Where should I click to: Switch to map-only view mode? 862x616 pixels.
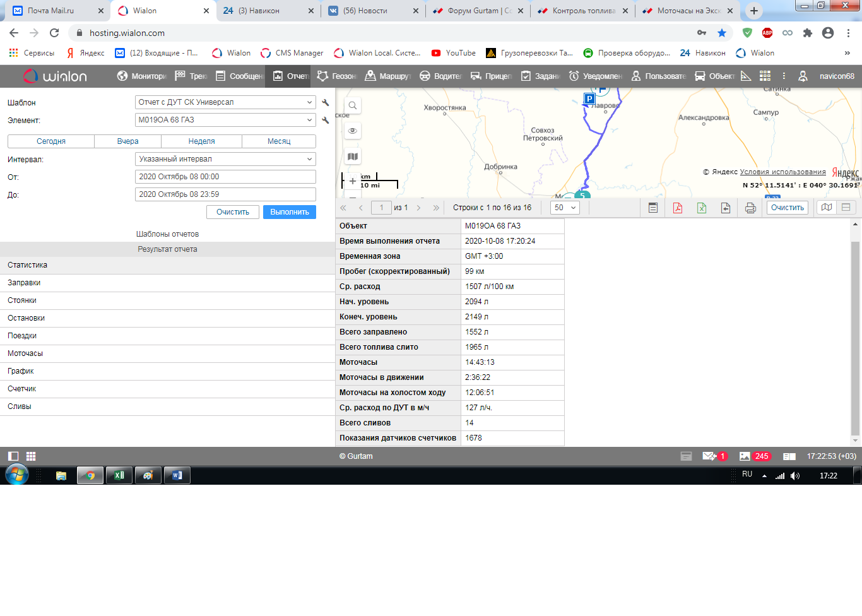pyautogui.click(x=827, y=208)
